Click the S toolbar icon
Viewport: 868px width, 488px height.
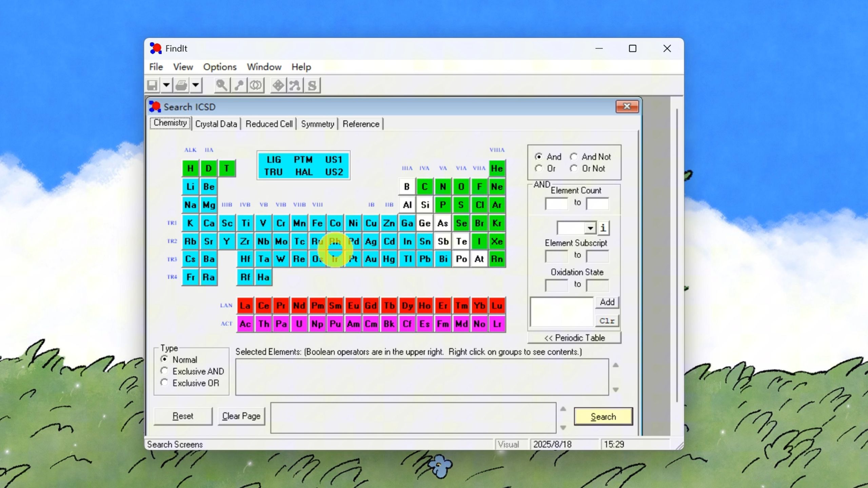point(312,85)
